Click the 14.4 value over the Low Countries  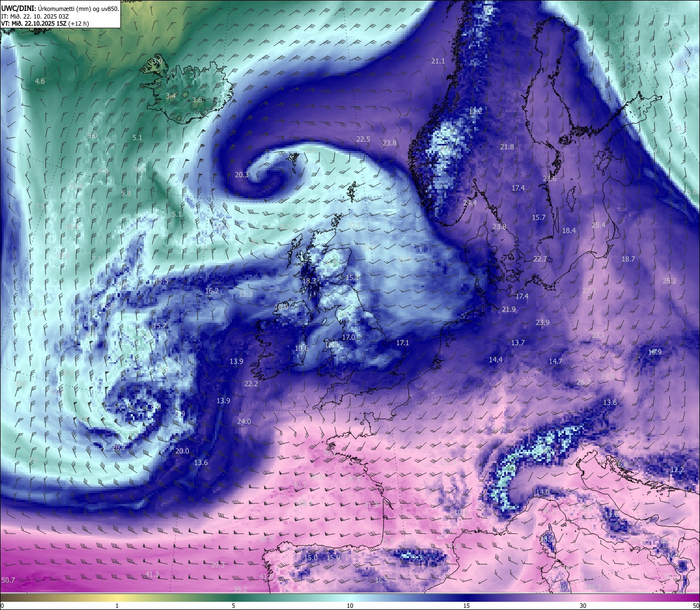[495, 359]
